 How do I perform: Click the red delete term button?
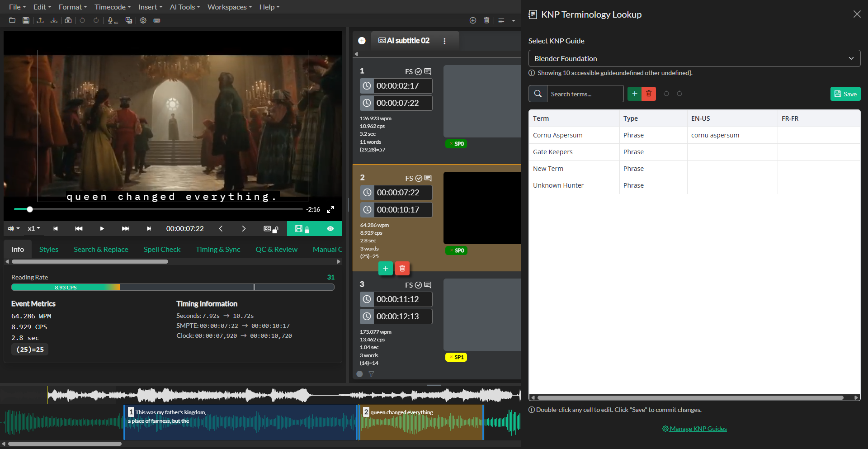point(649,94)
